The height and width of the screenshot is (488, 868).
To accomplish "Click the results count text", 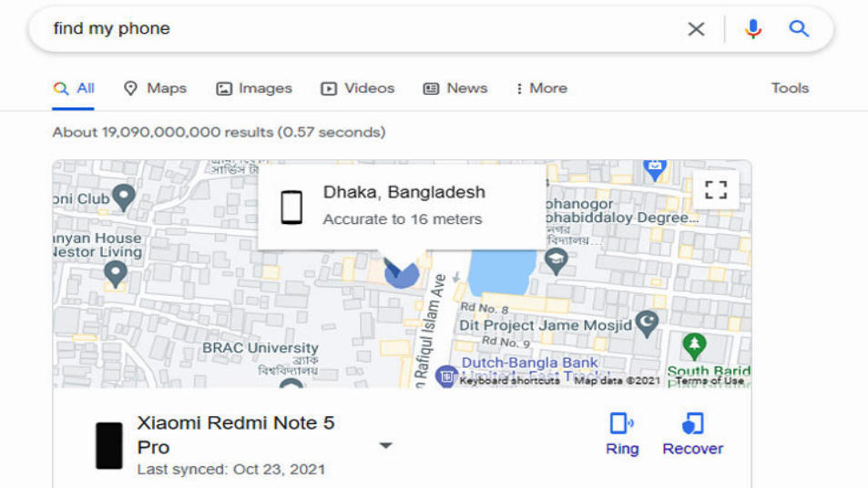I will pyautogui.click(x=220, y=132).
